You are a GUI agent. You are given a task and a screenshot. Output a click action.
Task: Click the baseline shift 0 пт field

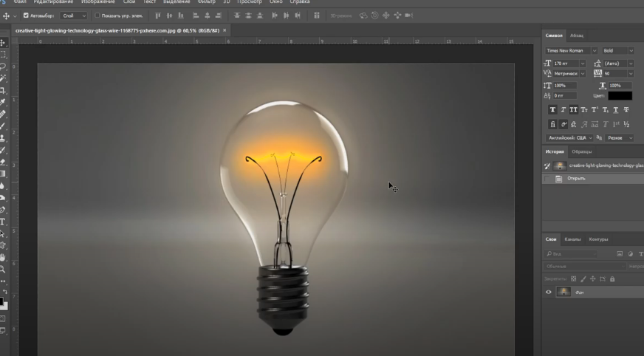coord(565,96)
